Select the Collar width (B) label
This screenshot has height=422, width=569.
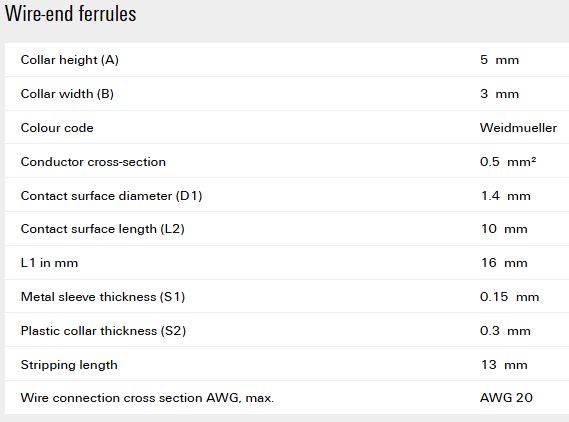pyautogui.click(x=67, y=94)
